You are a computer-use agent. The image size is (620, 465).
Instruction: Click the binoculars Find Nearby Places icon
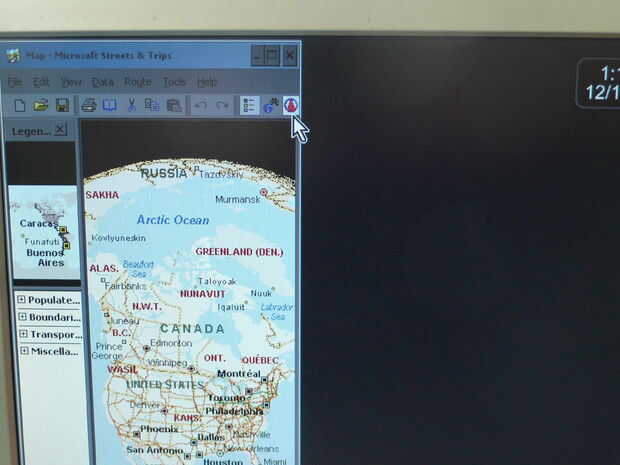coord(271,106)
